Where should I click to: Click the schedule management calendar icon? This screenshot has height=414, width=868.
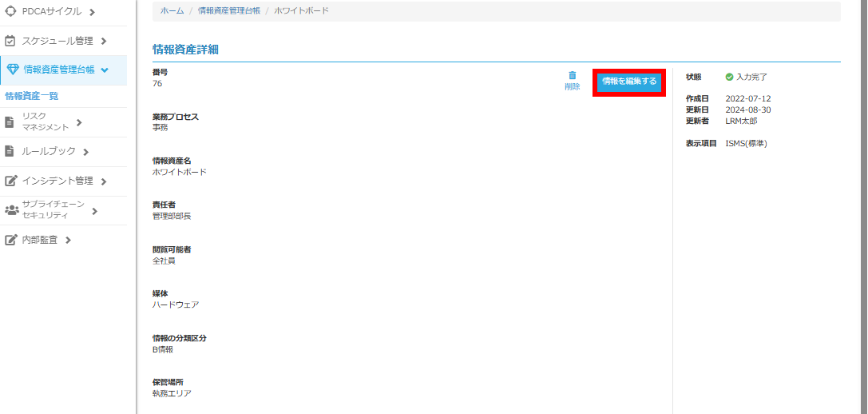click(x=11, y=41)
